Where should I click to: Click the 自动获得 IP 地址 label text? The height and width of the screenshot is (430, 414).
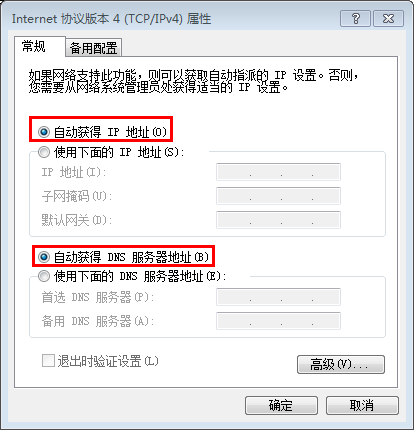click(x=110, y=132)
